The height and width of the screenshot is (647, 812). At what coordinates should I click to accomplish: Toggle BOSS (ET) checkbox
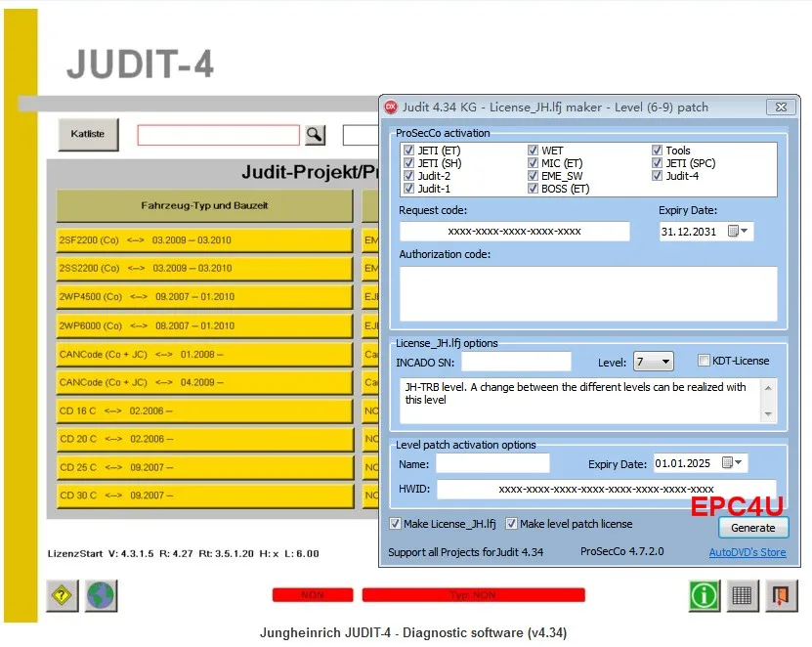pyautogui.click(x=533, y=189)
